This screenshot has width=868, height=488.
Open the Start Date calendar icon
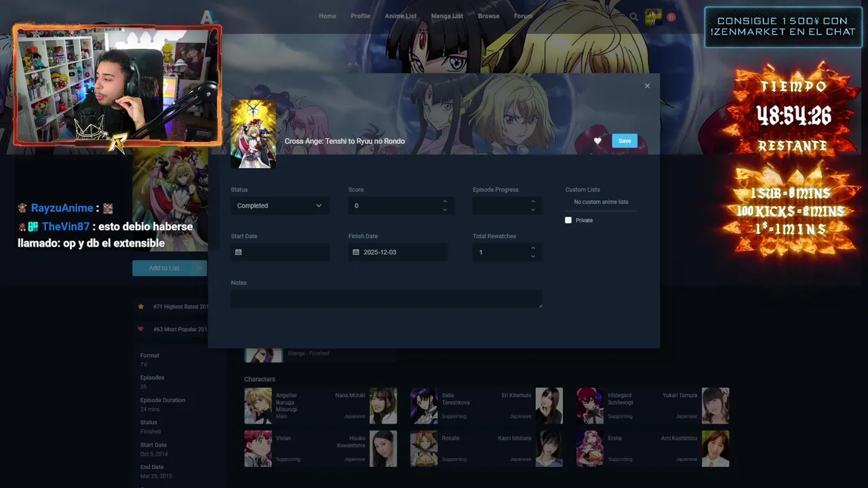(238, 252)
